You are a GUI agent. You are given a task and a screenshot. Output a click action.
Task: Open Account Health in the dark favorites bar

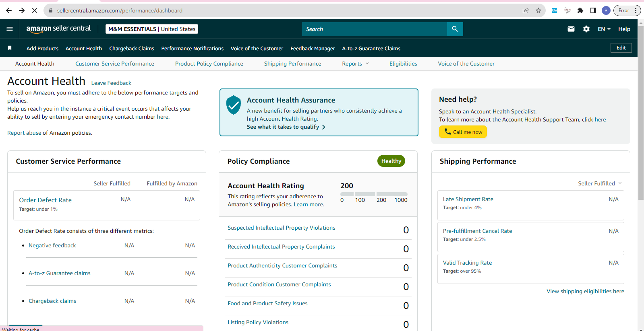(84, 48)
